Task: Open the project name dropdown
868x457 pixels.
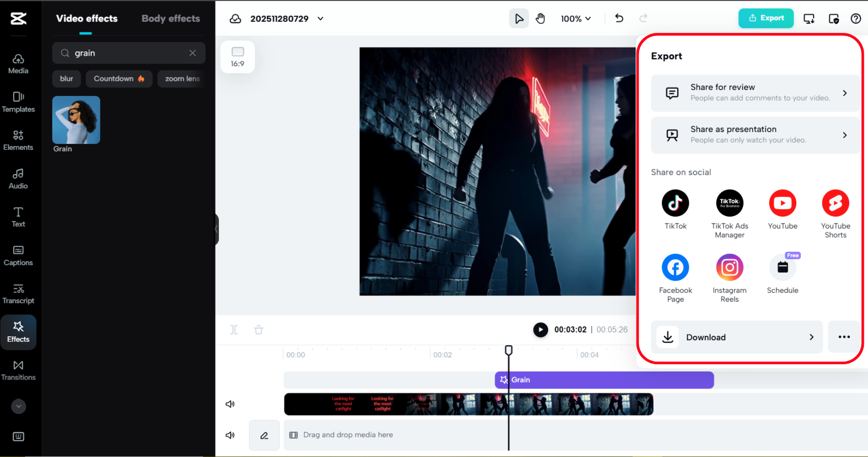Action: tap(320, 19)
